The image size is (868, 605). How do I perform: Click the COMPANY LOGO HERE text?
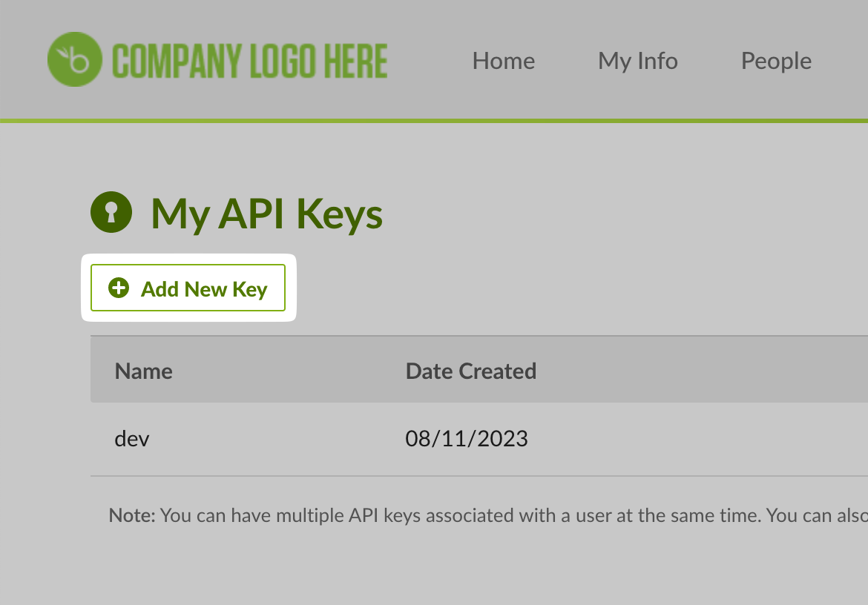(250, 61)
